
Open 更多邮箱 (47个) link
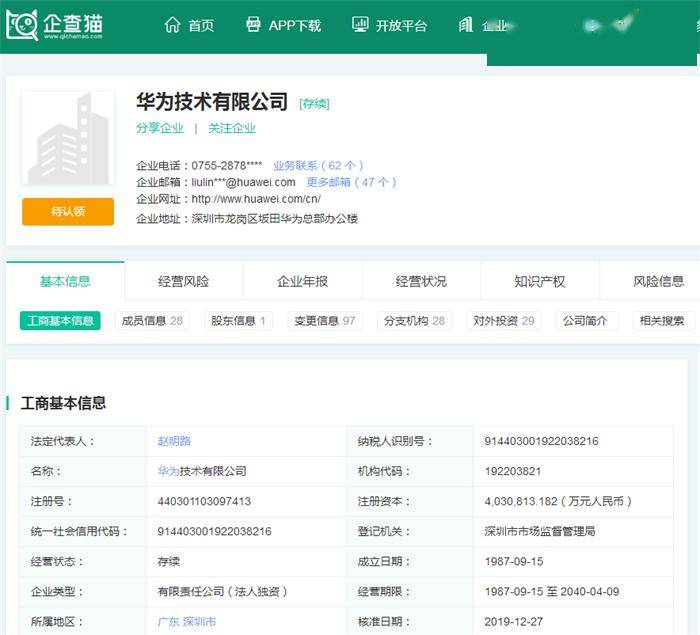[351, 182]
